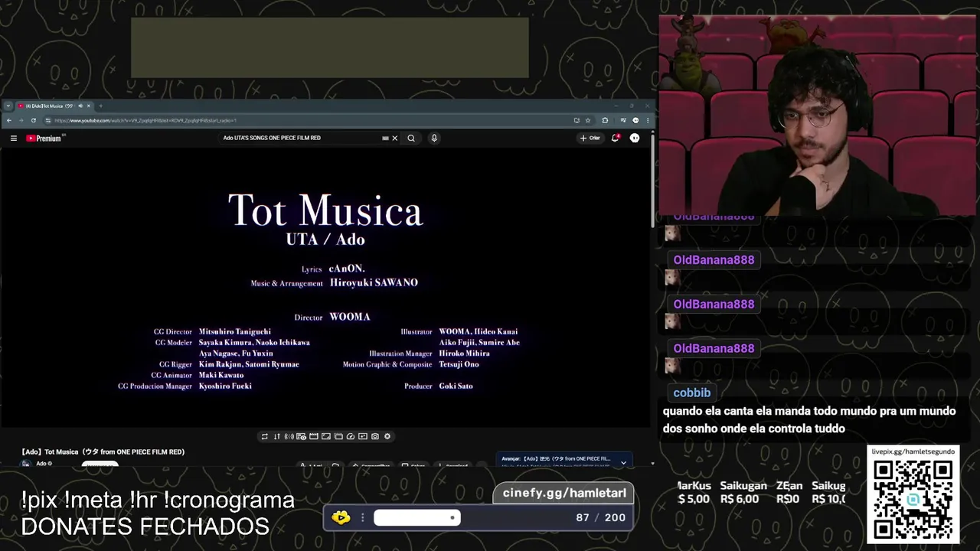Click the yellow cinefy play icon
The image size is (980, 551).
[x=341, y=517]
